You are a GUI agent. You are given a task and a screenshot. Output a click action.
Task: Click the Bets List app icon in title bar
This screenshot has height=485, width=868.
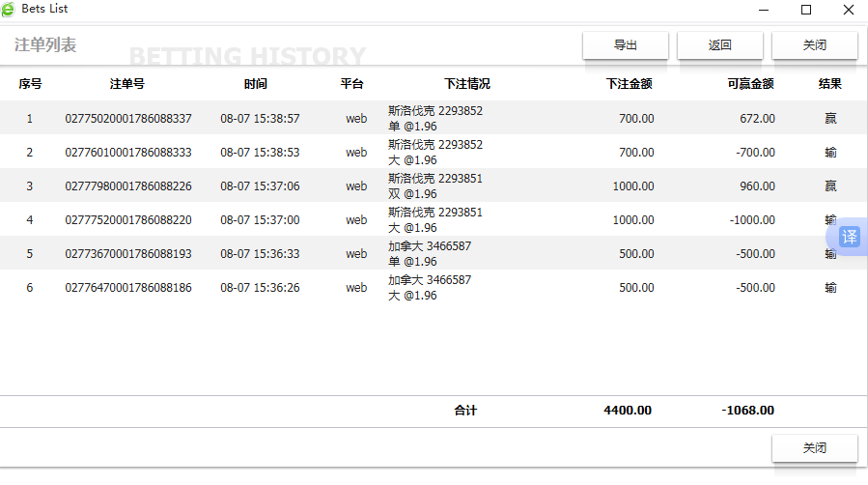point(8,9)
